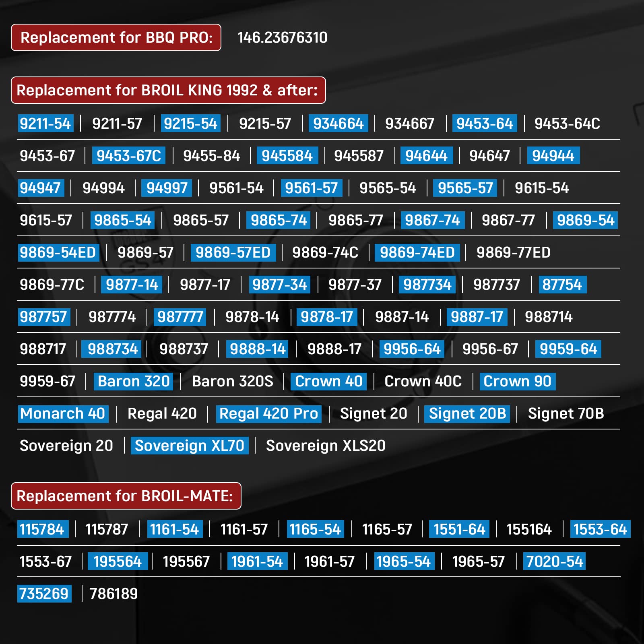Click model 9455-84
Image resolution: width=644 pixels, height=644 pixels.
coord(211,156)
